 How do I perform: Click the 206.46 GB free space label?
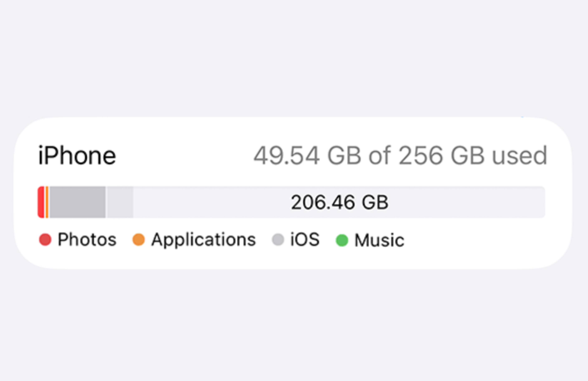(x=340, y=202)
